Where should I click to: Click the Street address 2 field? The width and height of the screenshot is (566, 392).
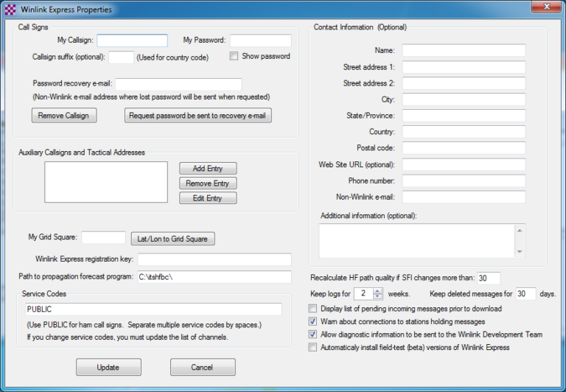tap(464, 83)
